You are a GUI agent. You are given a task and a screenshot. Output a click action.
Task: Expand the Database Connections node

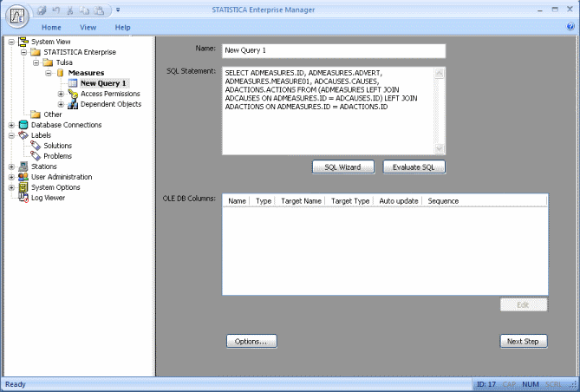pyautogui.click(x=11, y=125)
